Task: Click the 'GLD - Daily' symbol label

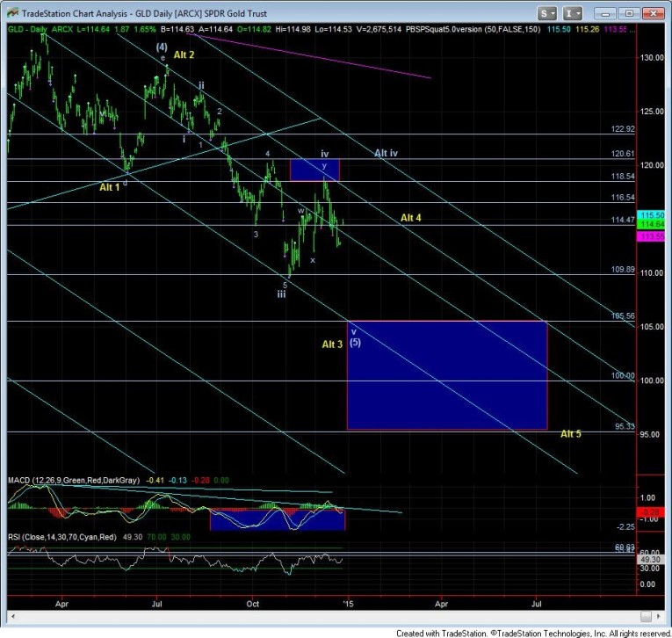Action: point(27,29)
